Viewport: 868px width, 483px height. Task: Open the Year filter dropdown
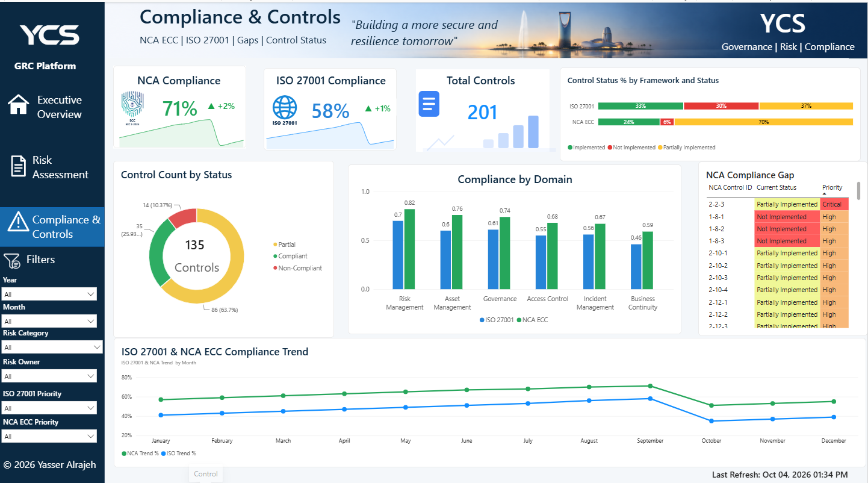tap(49, 294)
